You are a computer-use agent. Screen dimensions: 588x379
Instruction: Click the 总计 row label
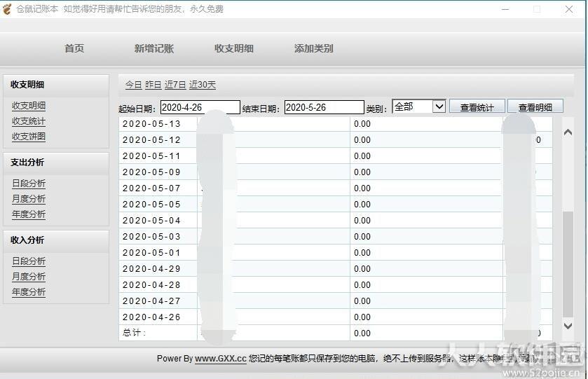(x=134, y=333)
